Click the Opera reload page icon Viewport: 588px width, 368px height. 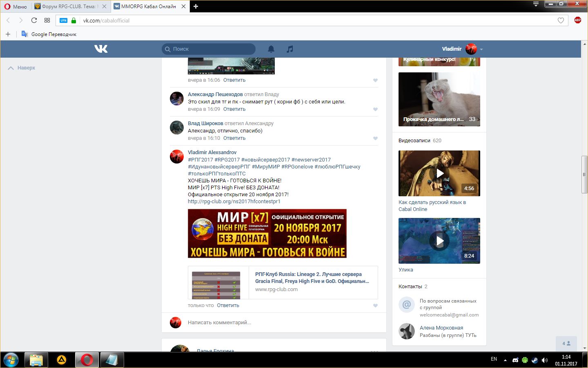(x=34, y=20)
